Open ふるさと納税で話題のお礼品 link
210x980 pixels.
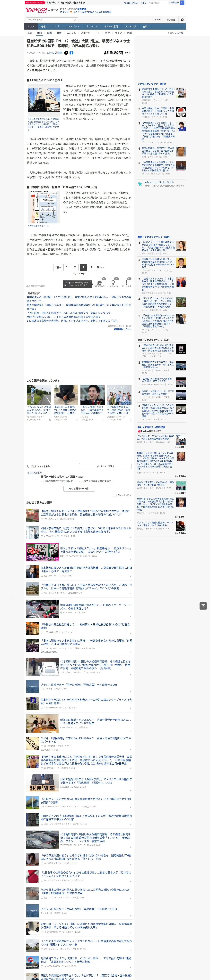(x=92, y=12)
